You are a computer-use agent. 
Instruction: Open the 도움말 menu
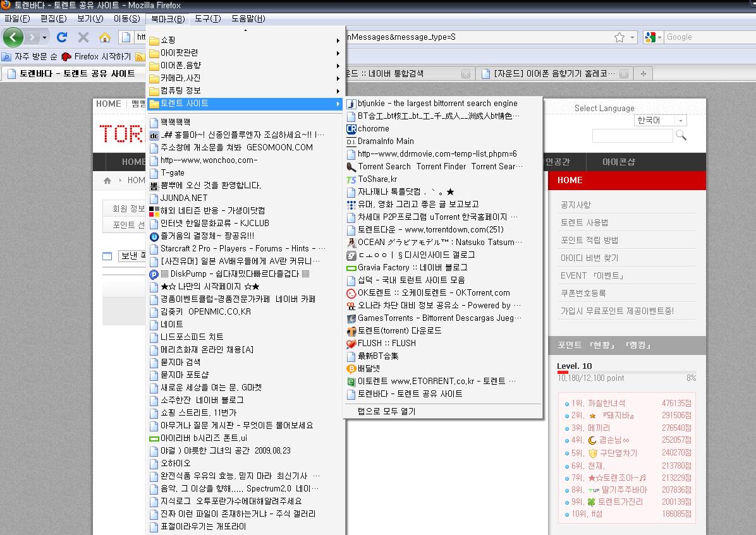[248, 19]
